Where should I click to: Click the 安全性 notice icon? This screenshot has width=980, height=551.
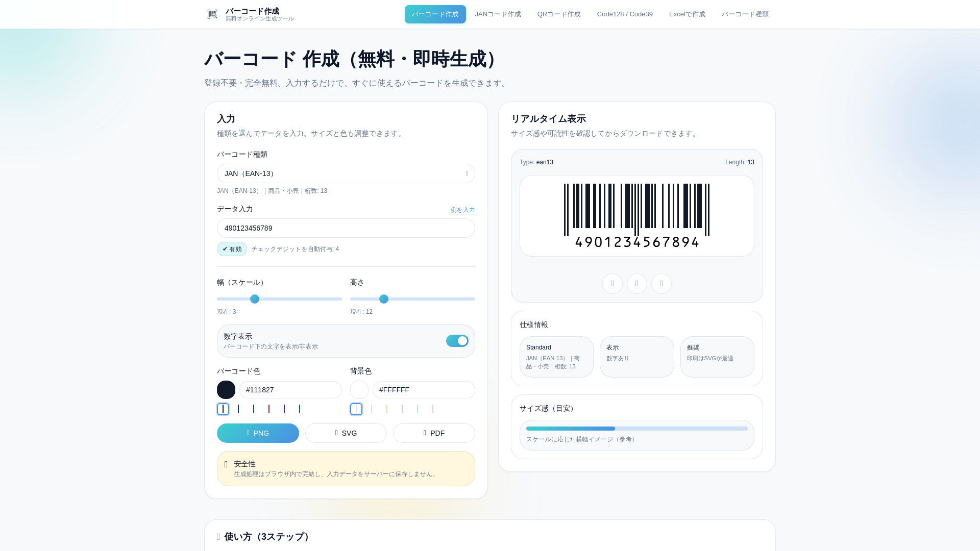point(226,464)
